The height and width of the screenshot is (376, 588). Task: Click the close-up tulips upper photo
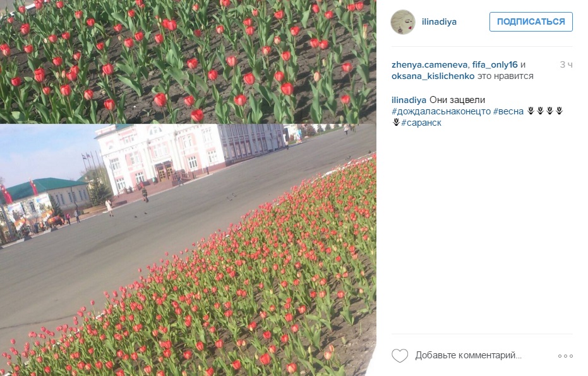point(188,61)
